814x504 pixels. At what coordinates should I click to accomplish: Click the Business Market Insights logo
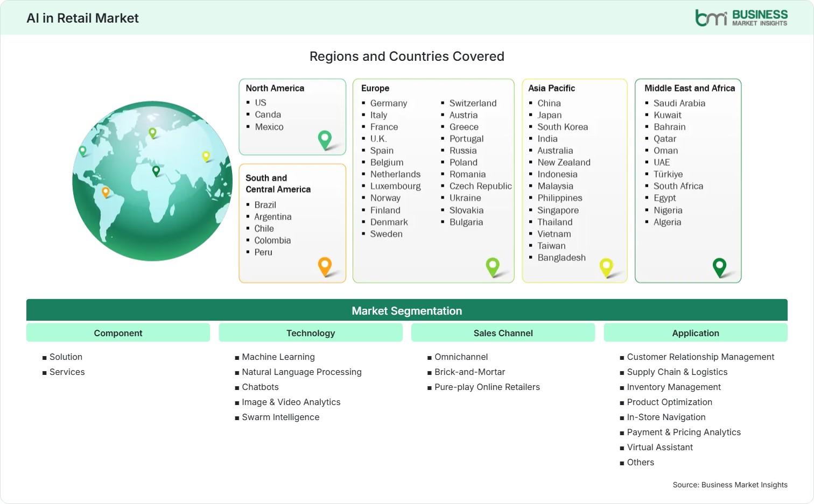(741, 18)
